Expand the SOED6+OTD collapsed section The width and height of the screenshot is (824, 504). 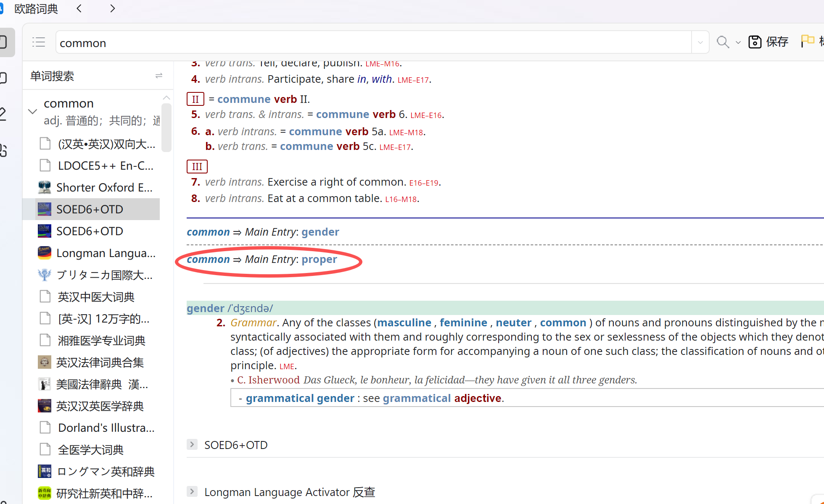[192, 444]
